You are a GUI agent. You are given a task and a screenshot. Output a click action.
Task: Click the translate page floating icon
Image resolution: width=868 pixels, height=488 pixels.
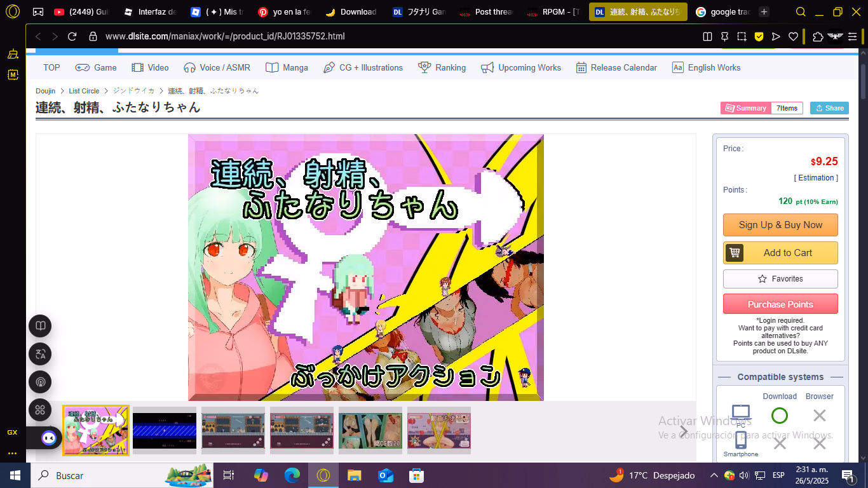pyautogui.click(x=40, y=354)
